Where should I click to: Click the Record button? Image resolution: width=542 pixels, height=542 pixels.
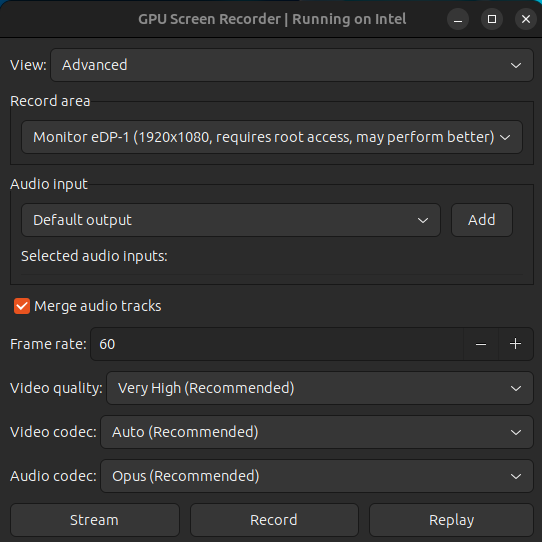click(x=274, y=520)
